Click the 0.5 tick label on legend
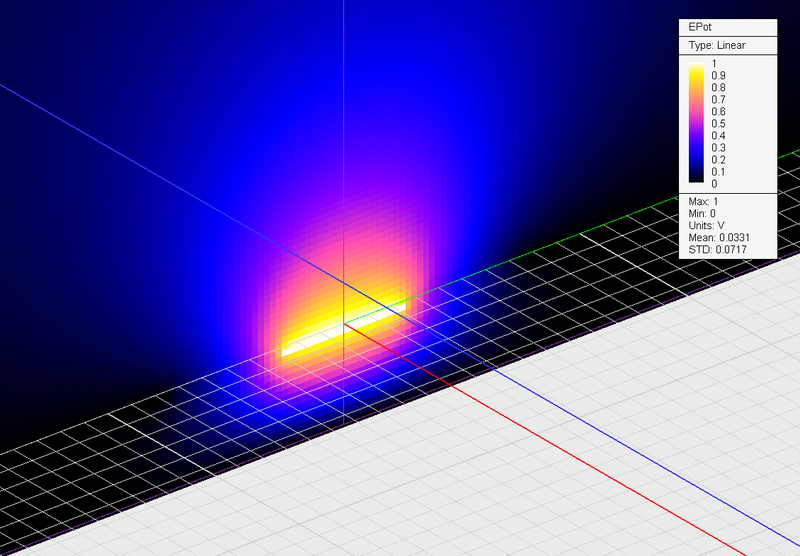The width and height of the screenshot is (800, 556). (x=718, y=123)
